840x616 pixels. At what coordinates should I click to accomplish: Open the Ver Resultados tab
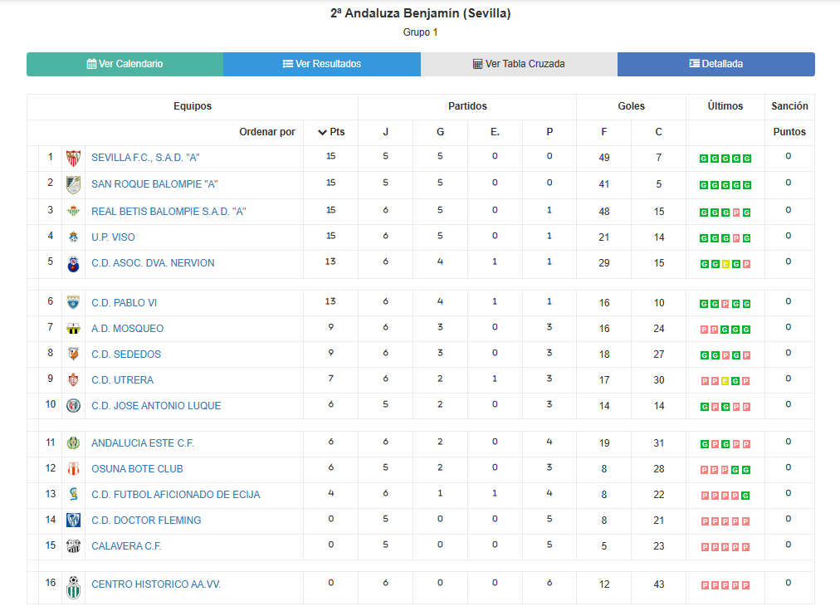click(x=322, y=64)
